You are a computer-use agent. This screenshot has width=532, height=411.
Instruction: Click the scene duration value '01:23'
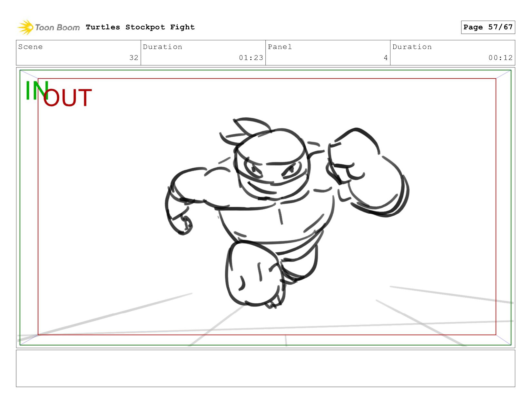click(x=251, y=58)
